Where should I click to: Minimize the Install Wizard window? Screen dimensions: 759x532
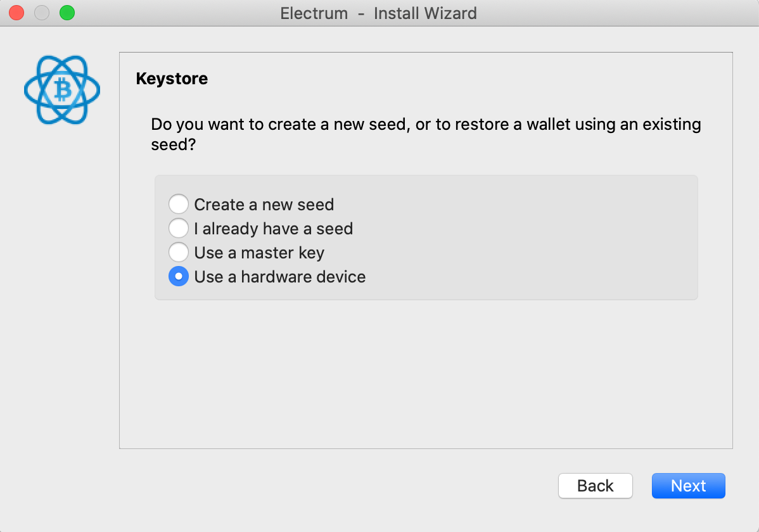click(x=42, y=13)
